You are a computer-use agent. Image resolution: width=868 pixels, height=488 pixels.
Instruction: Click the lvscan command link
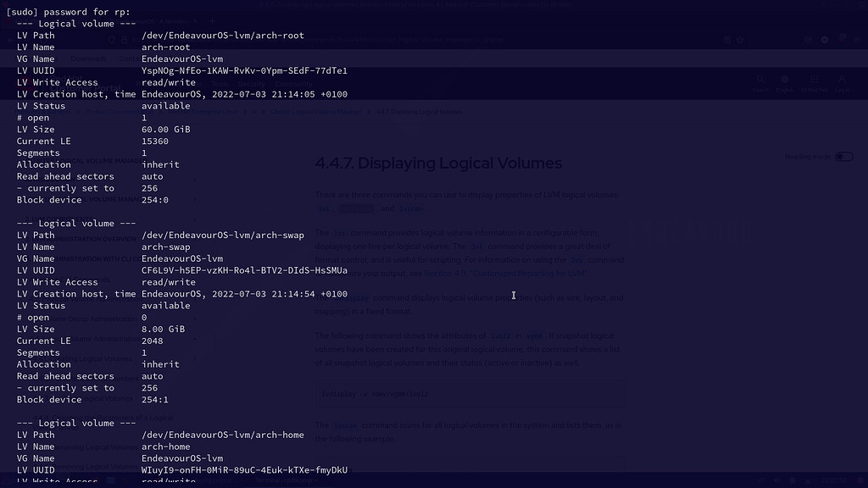[x=410, y=208]
